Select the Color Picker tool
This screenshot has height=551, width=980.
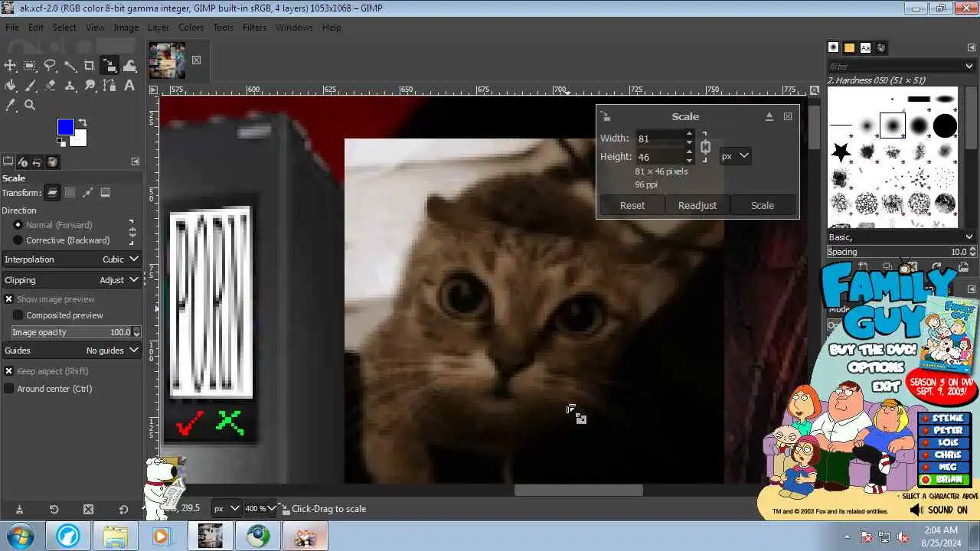pos(11,105)
